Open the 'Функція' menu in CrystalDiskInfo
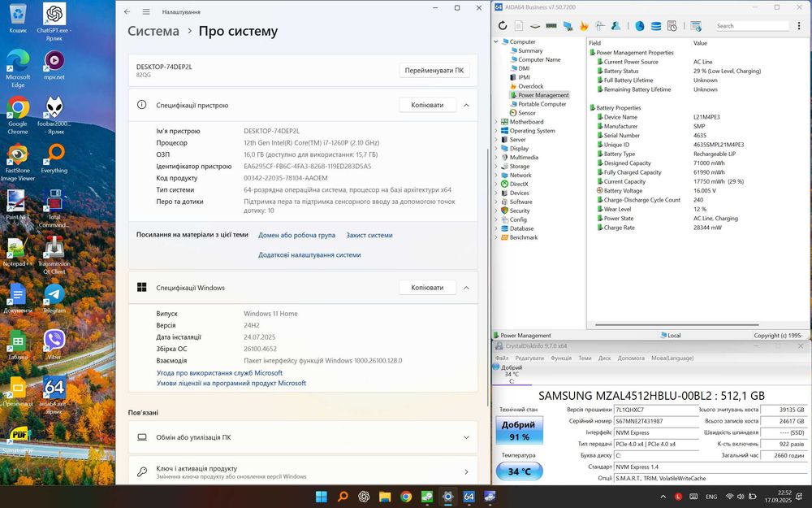812x508 pixels. click(561, 358)
